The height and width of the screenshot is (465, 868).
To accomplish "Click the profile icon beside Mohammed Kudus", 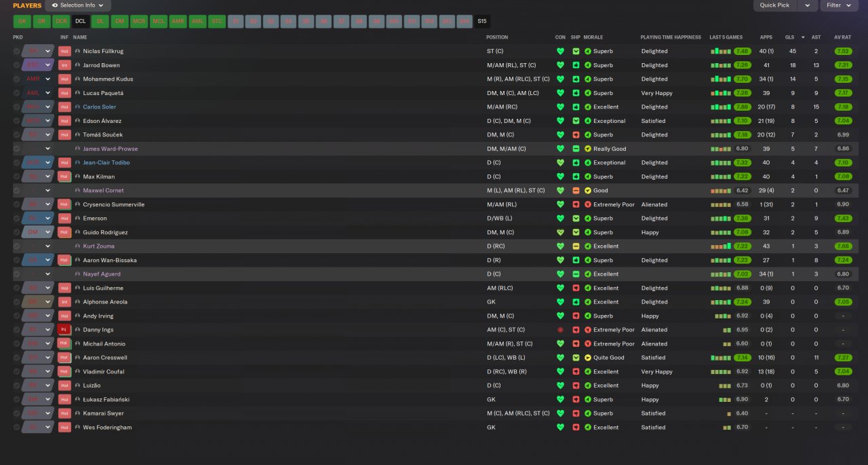I will tap(78, 79).
